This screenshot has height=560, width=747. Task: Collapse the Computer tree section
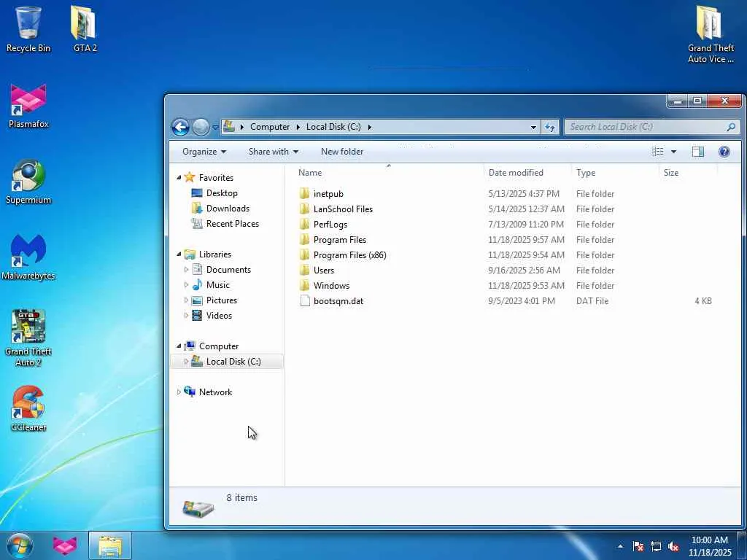[x=179, y=346]
